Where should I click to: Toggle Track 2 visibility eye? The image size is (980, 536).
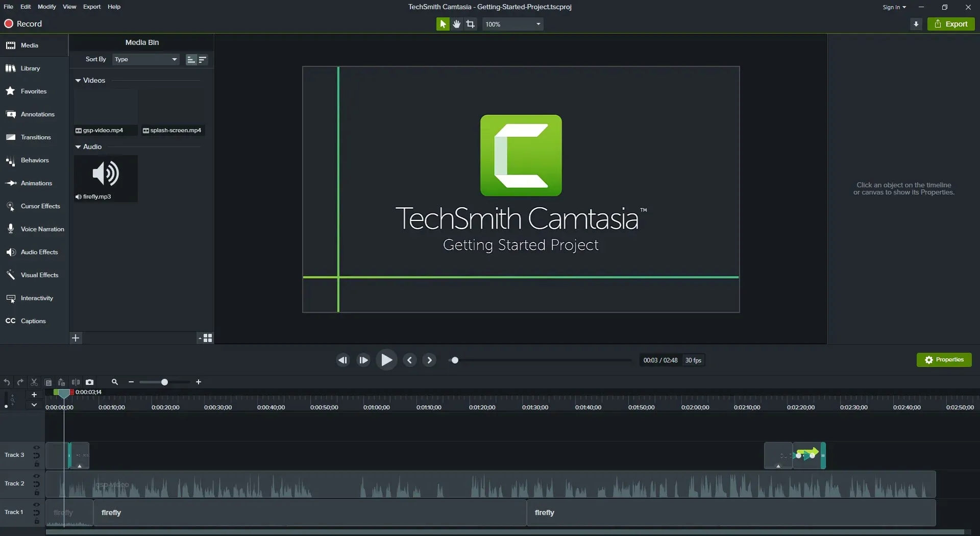pyautogui.click(x=37, y=476)
